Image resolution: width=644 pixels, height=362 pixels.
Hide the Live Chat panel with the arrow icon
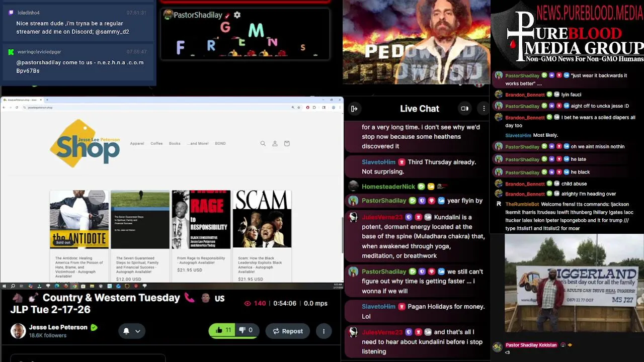tap(354, 109)
